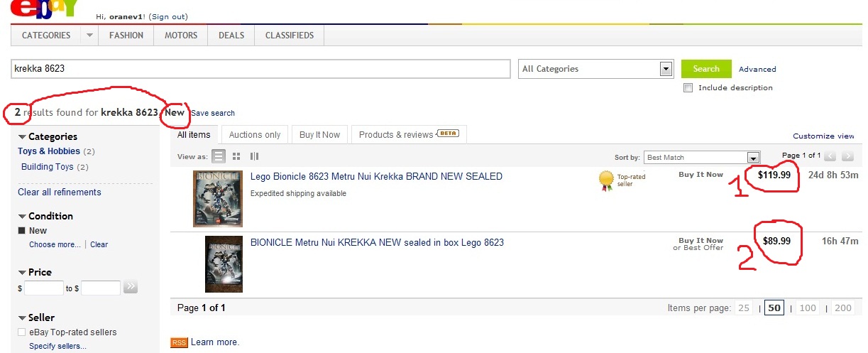Click the krekka 8623 search field

click(x=260, y=69)
